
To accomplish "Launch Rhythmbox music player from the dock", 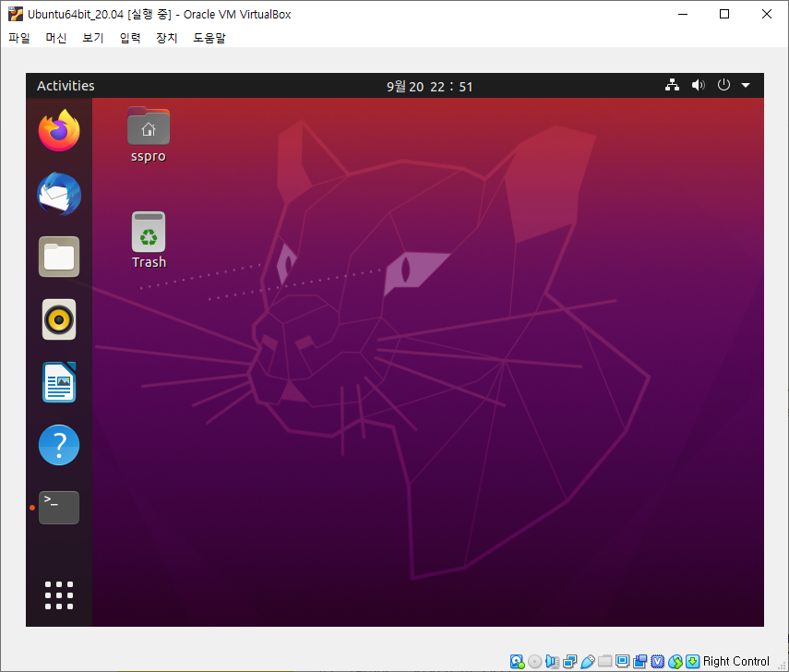I will click(x=59, y=319).
